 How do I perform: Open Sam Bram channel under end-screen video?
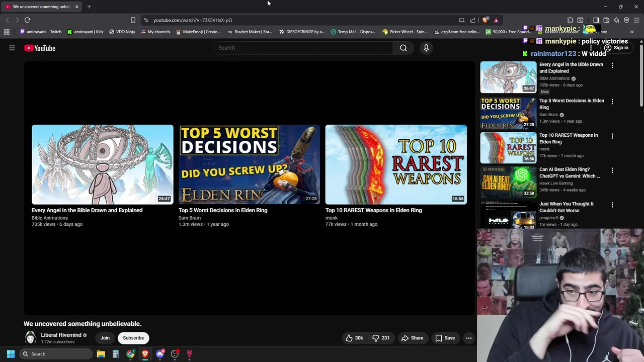(190, 218)
